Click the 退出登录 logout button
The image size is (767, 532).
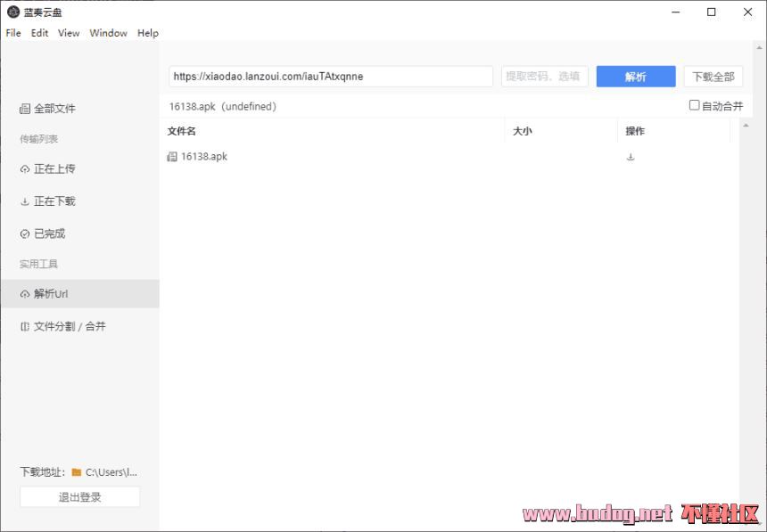[79, 497]
